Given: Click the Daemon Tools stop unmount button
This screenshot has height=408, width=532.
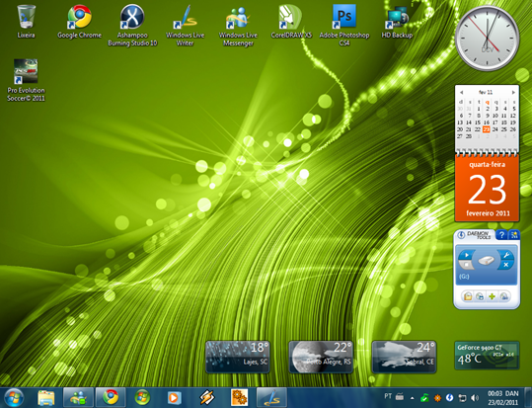Looking at the screenshot, I should 466,265.
